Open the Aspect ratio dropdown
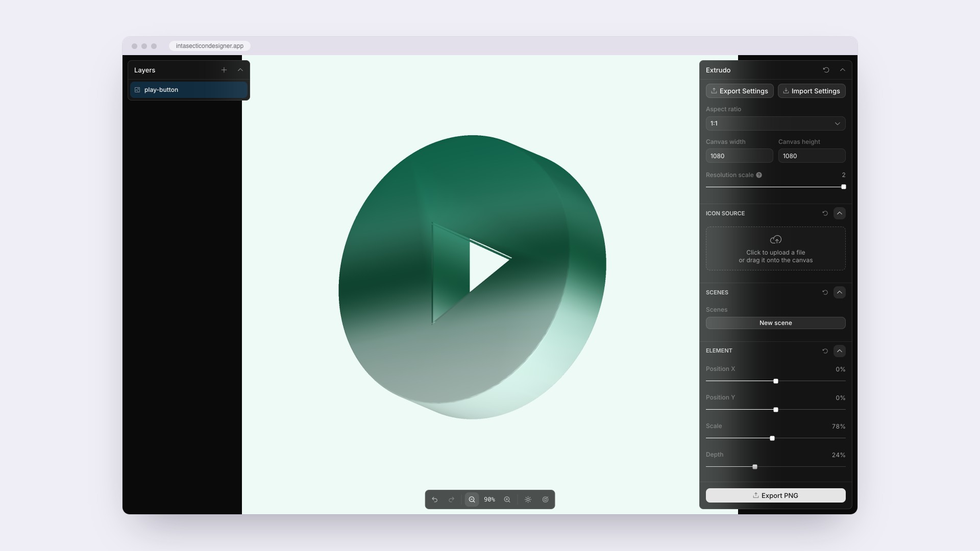The width and height of the screenshot is (980, 551). 775,123
